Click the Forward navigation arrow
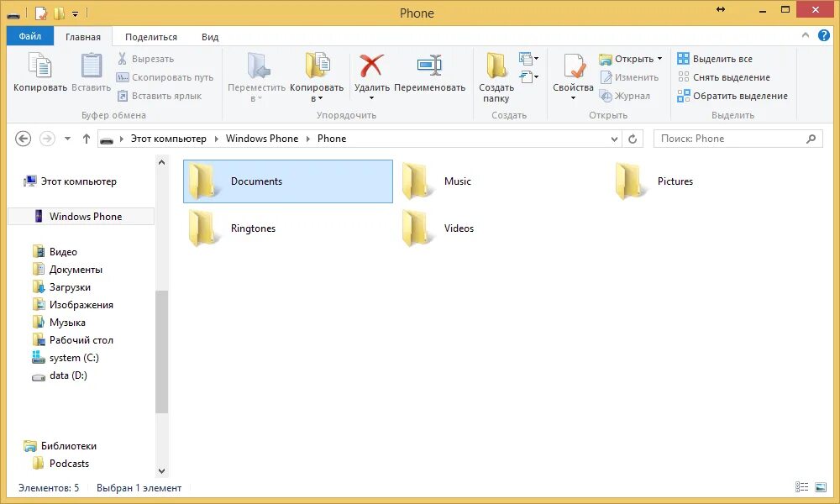The height and width of the screenshot is (504, 840). 47,139
